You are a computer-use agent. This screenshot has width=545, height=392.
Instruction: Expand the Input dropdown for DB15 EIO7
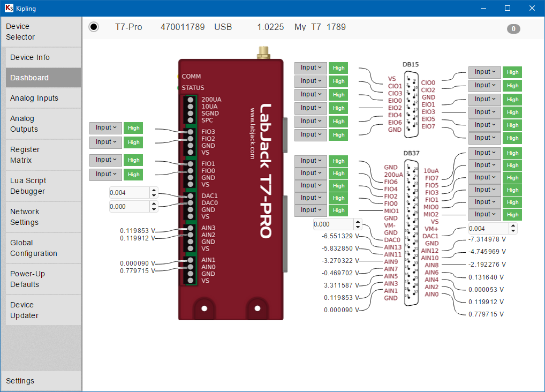point(484,138)
